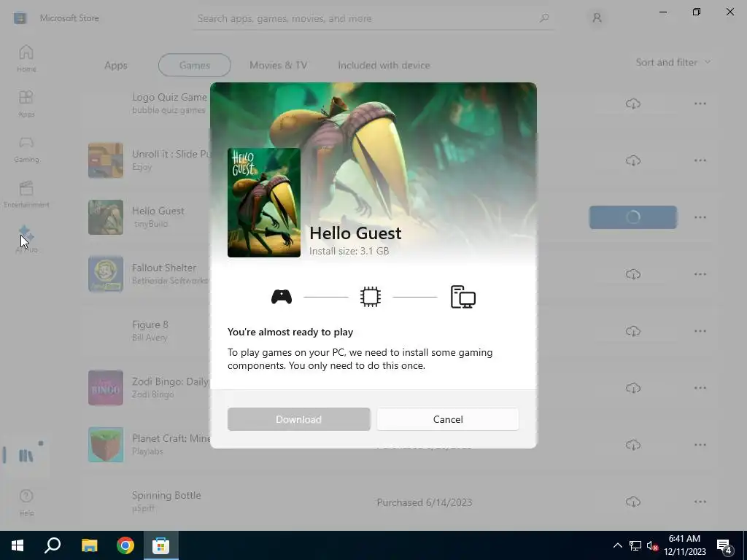Open more options for Unroll it
The height and width of the screenshot is (560, 747).
click(x=700, y=160)
